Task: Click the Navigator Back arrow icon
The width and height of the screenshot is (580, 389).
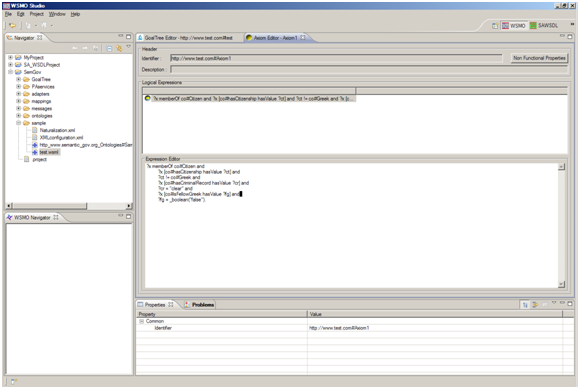Action: point(75,48)
